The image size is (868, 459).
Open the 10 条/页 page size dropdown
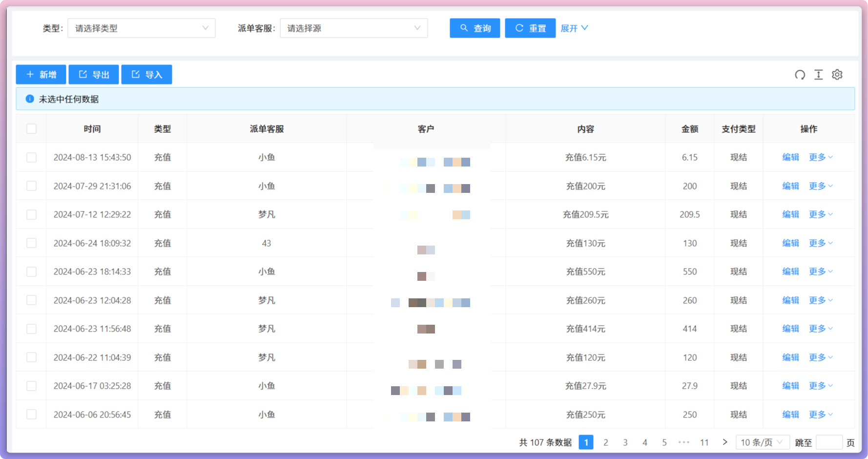[763, 442]
